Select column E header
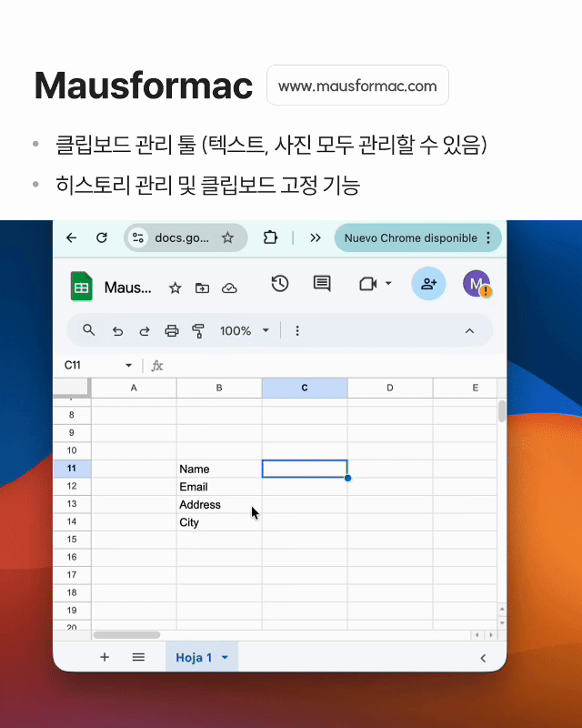The height and width of the screenshot is (728, 582). pos(466,389)
